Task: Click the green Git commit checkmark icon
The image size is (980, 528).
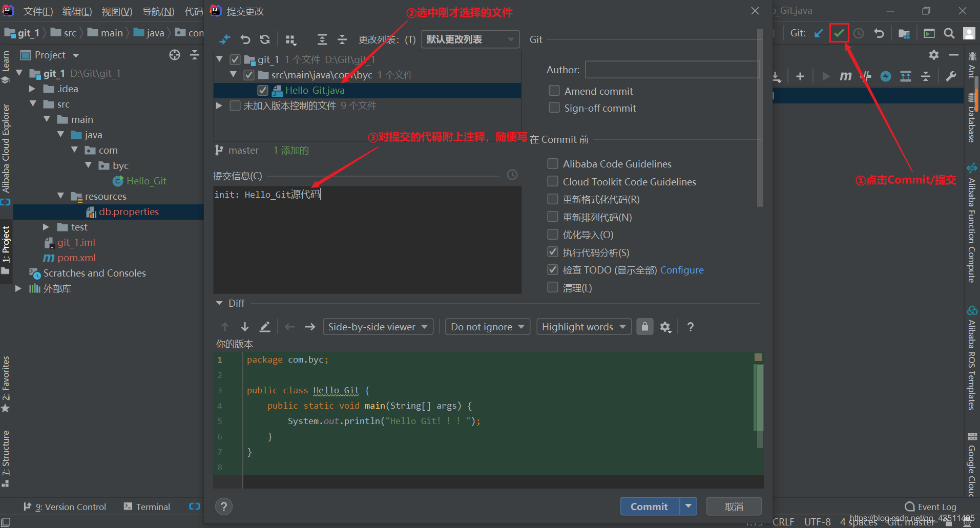Action: [839, 33]
